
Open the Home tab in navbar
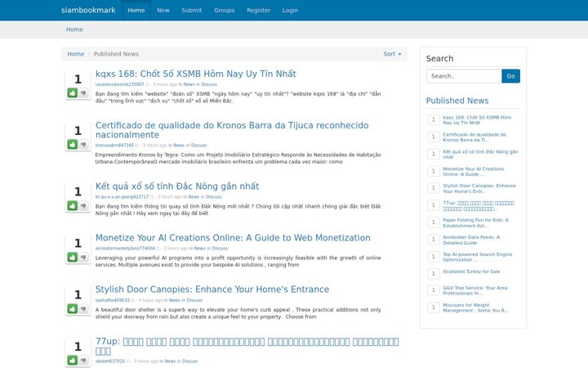click(136, 10)
